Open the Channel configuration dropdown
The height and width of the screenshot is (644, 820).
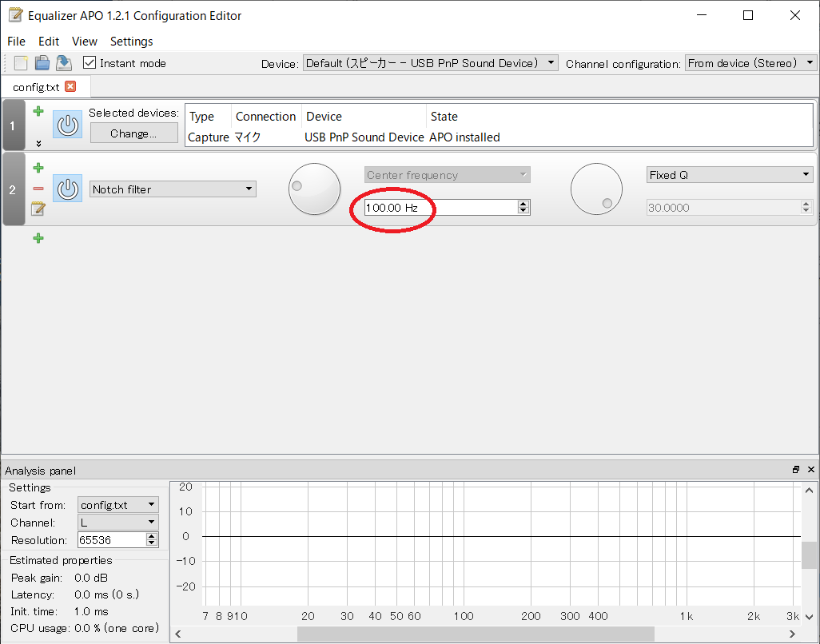pyautogui.click(x=751, y=63)
